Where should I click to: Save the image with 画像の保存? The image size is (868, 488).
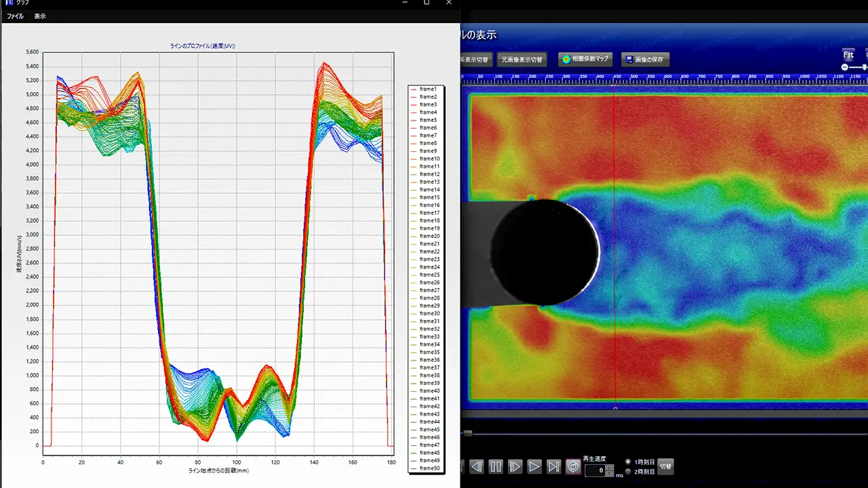point(646,60)
